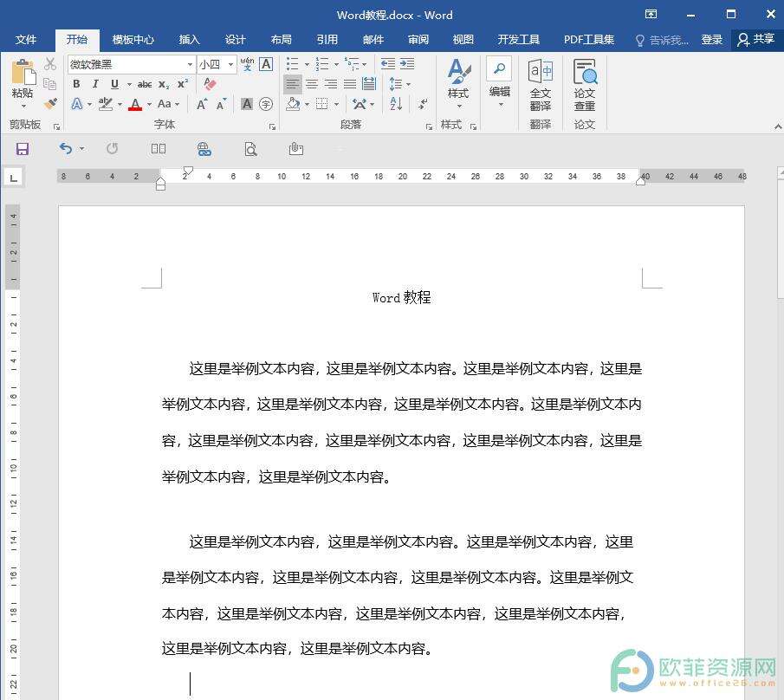Click the decrease indent icon
Viewport: 784px width, 700px height.
(x=388, y=64)
